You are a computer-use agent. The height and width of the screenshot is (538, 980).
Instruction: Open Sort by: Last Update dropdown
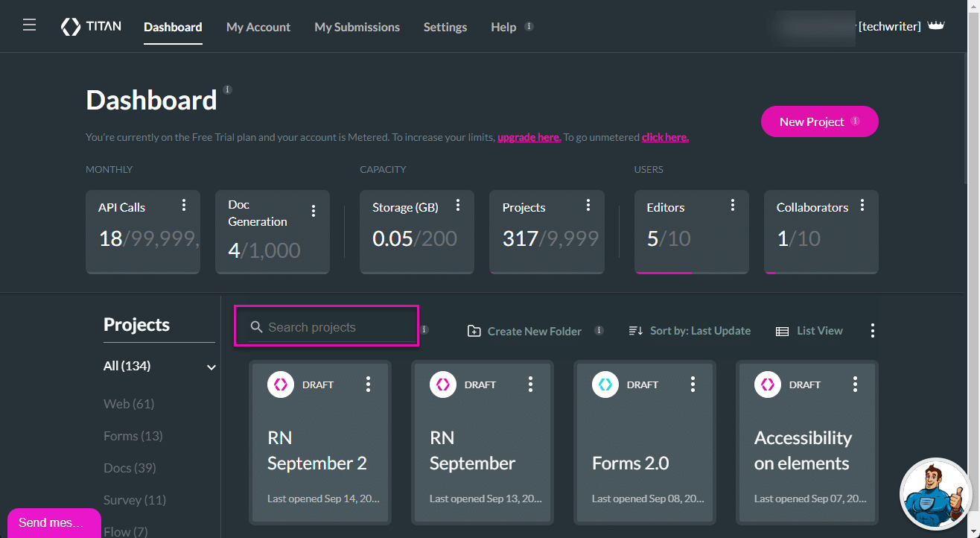pos(690,331)
